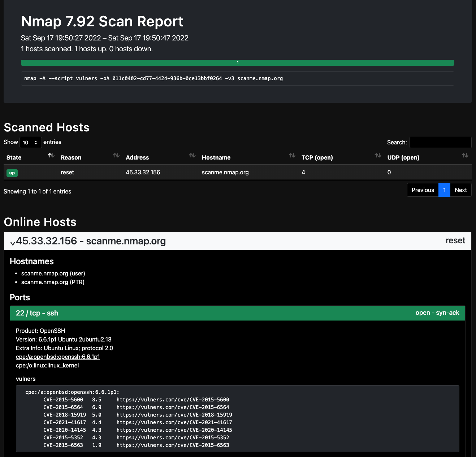Sort table by Reason column arrows
Image resolution: width=476 pixels, height=457 pixels.
coord(116,156)
